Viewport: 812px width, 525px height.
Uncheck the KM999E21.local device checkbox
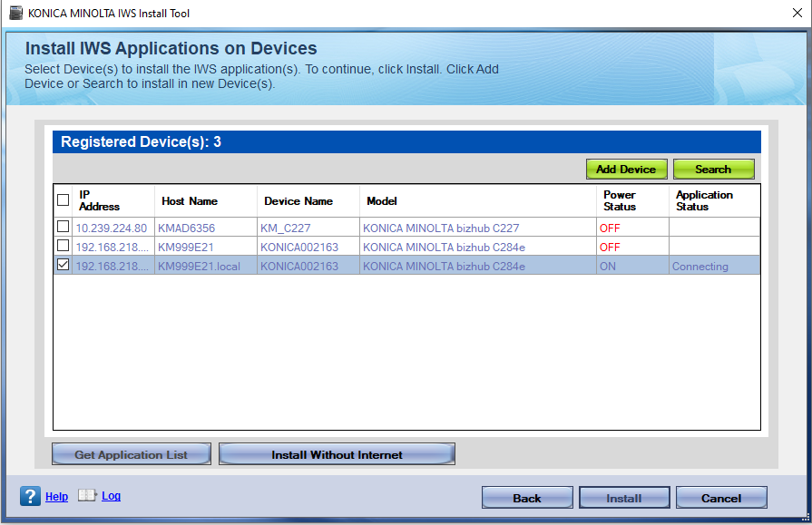coord(63,266)
